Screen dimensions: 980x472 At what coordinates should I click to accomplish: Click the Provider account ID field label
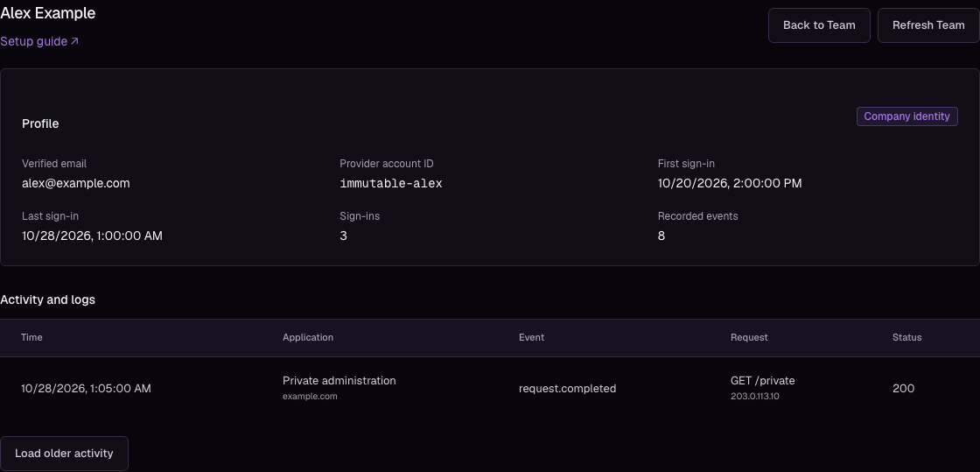386,164
